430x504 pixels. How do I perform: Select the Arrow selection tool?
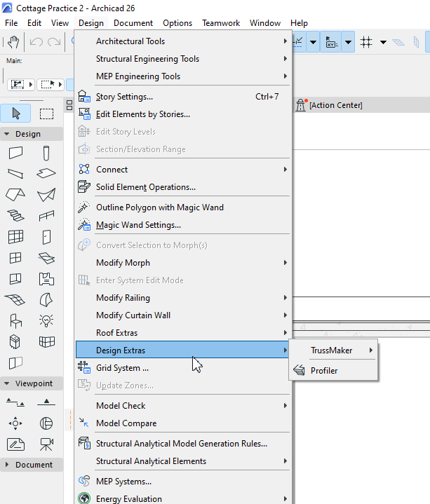click(x=15, y=114)
